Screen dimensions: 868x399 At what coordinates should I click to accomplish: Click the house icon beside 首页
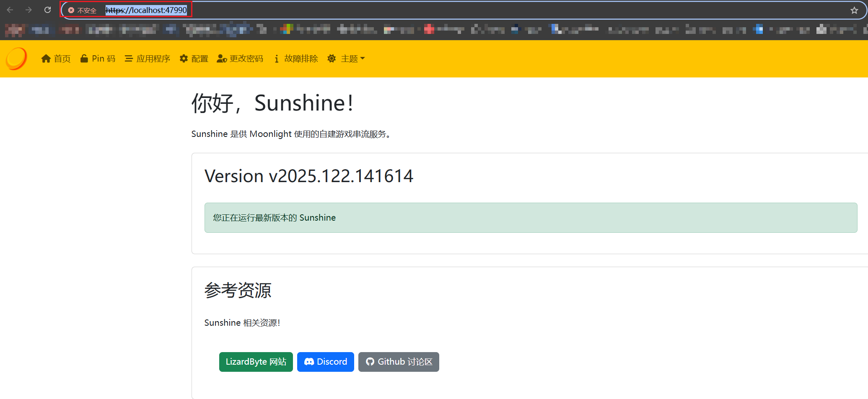46,59
